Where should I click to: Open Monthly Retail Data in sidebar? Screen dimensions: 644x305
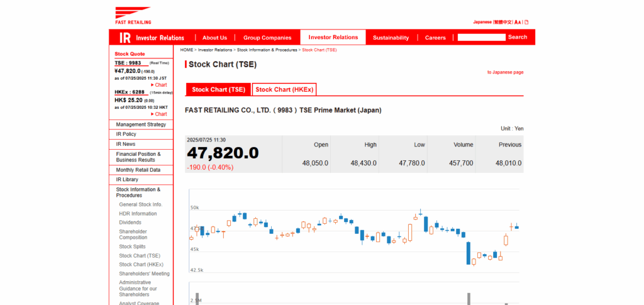tap(141, 170)
